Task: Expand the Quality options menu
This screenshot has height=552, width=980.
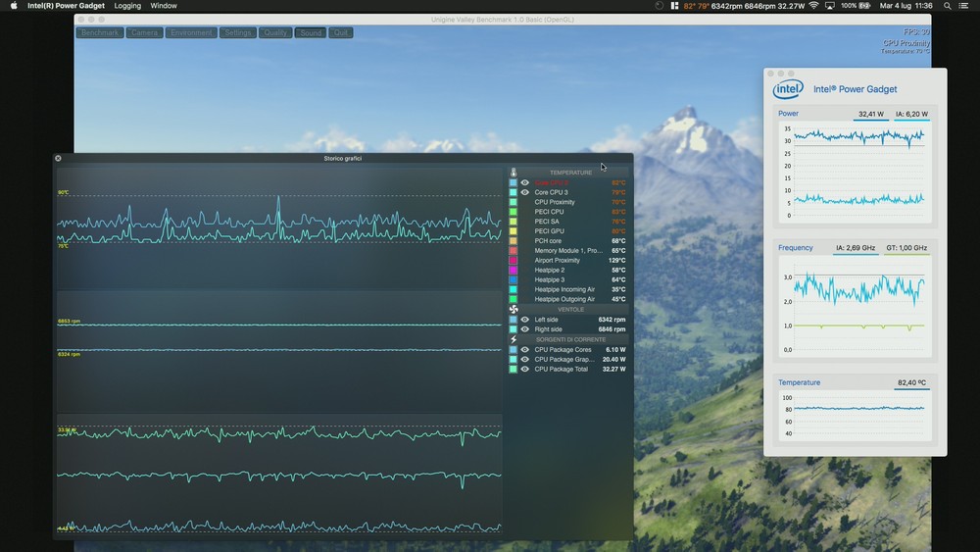Action: [275, 32]
